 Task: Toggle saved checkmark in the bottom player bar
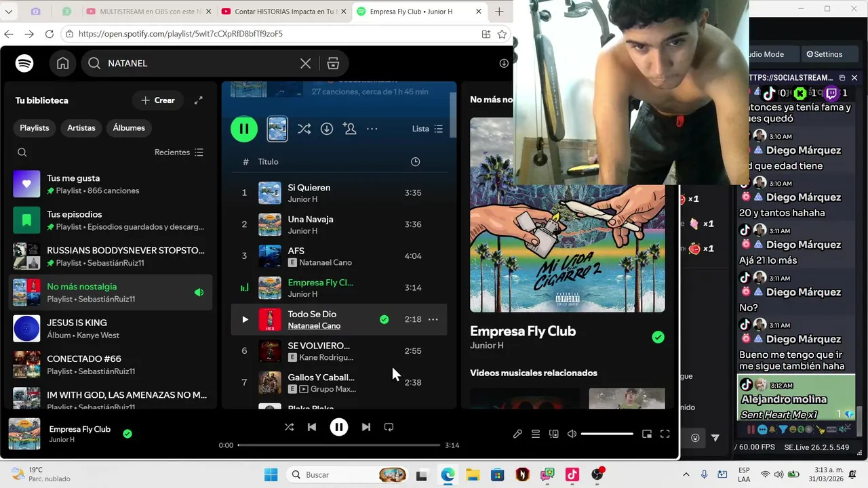(127, 434)
